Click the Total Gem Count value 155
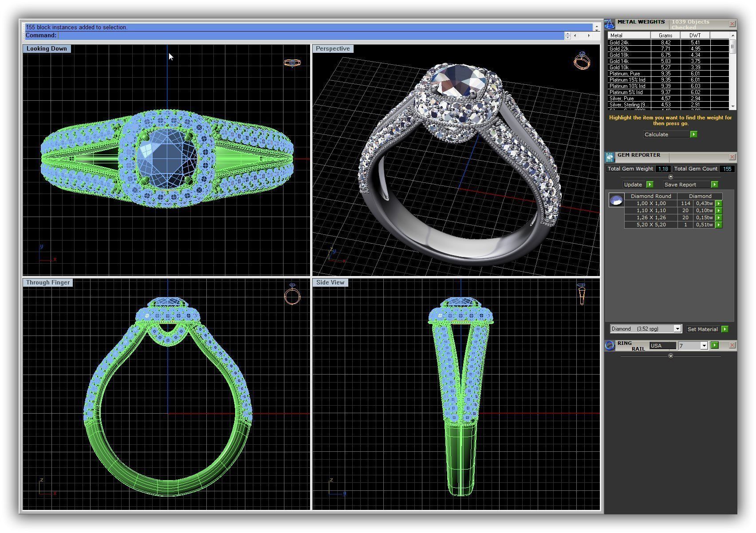This screenshot has height=533, width=756. 727,169
